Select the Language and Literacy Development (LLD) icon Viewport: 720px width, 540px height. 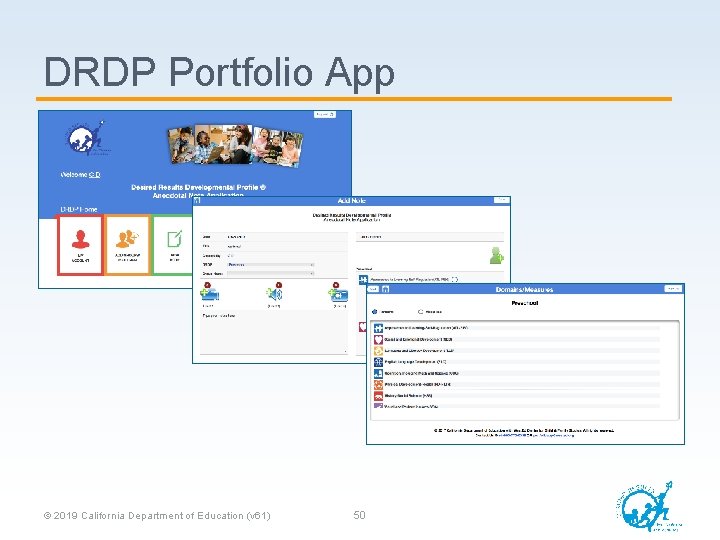tap(378, 351)
